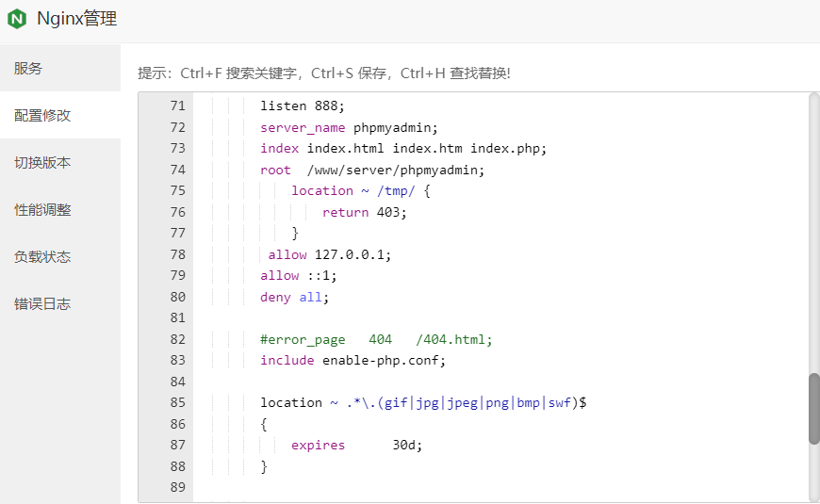This screenshot has height=504, width=820.
Task: Click the green Nginx logo icon
Action: pos(17,19)
